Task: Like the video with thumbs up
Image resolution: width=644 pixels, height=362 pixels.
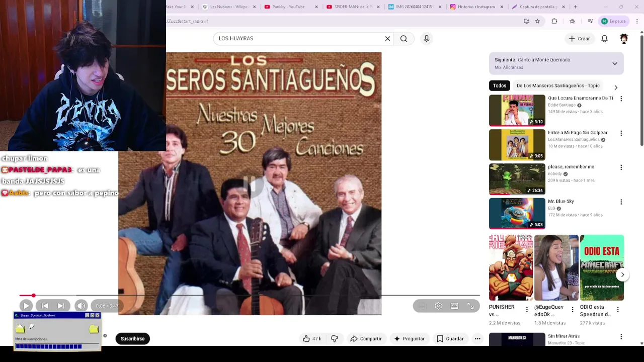Action: point(312,339)
